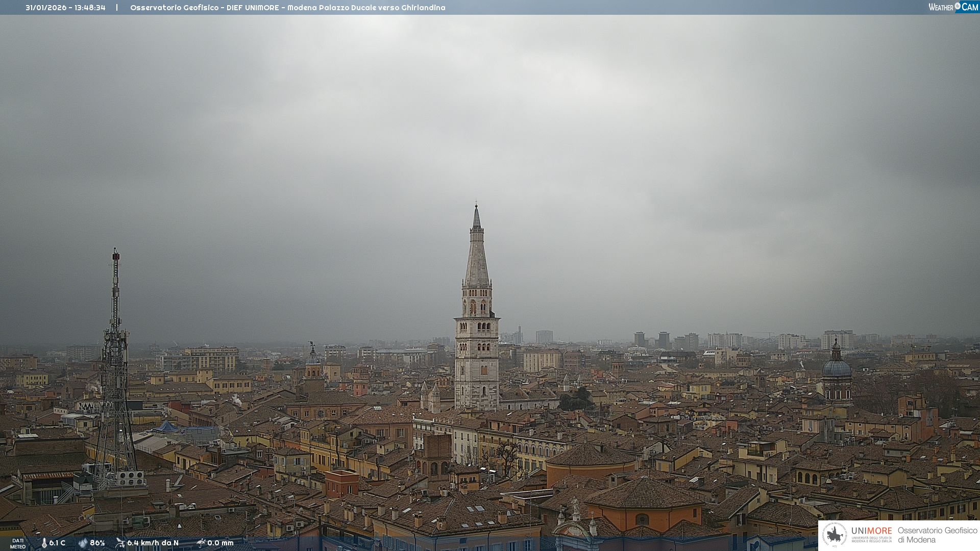This screenshot has width=980, height=551.
Task: Click the 86% humidity value
Action: [x=97, y=543]
